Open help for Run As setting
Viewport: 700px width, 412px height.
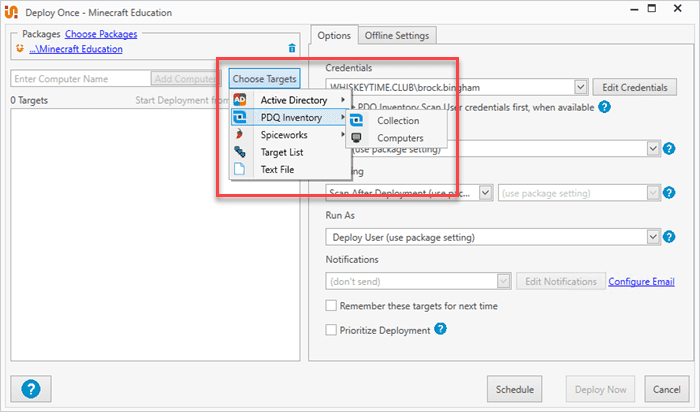[669, 237]
